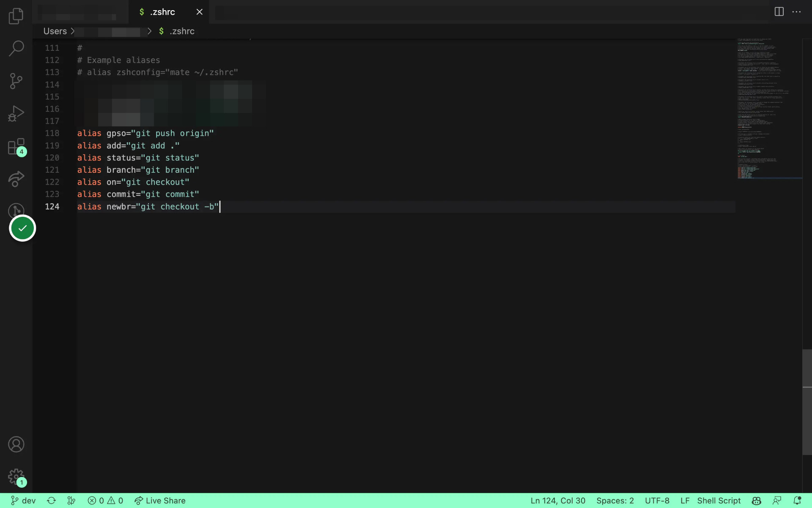Screen dimensions: 812x508
Task: Click Ln 124, Col 30 indicator
Action: click(x=558, y=501)
